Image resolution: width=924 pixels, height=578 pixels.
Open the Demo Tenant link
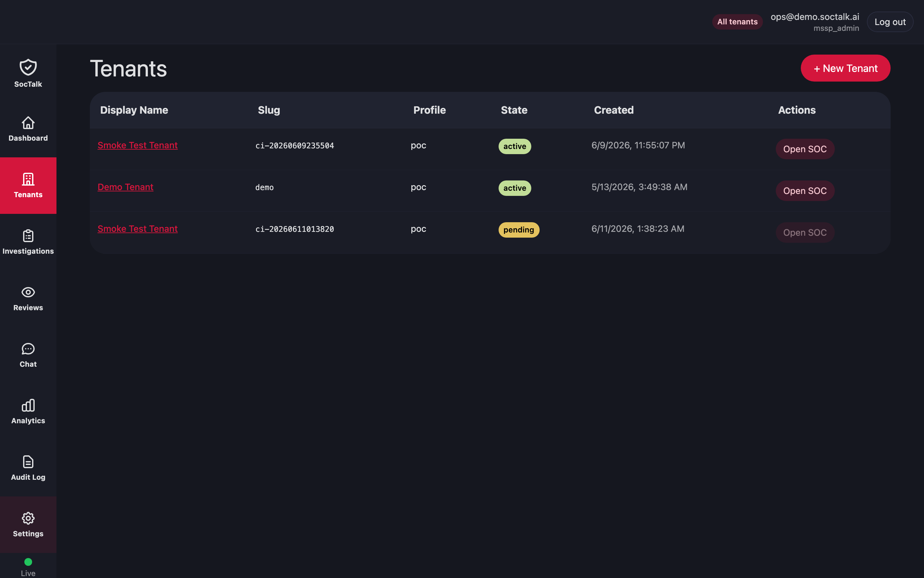(125, 187)
